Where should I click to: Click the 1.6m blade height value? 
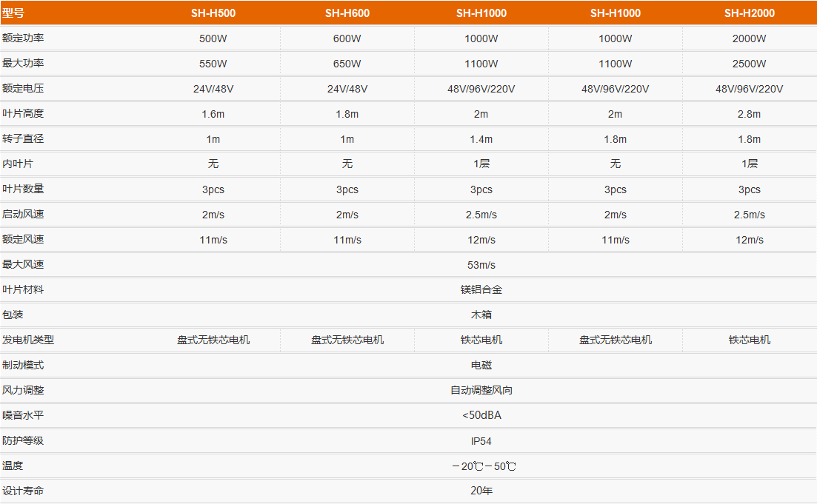[x=213, y=114]
